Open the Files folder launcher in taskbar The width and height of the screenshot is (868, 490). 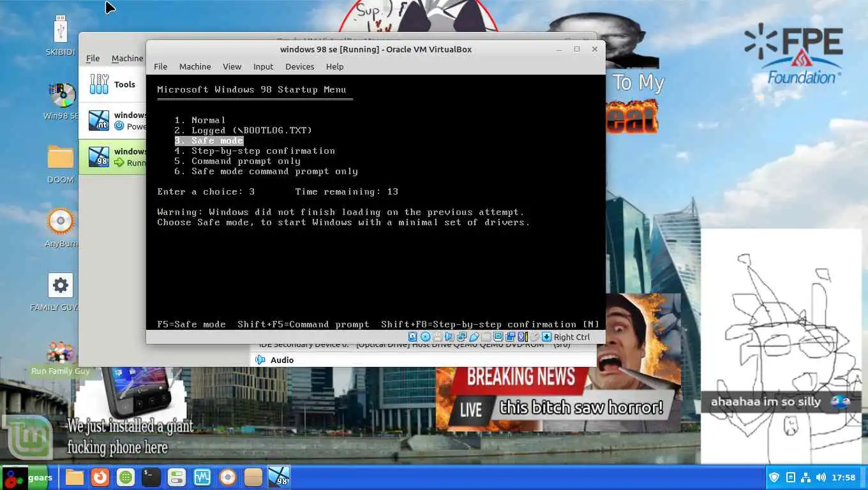75,477
